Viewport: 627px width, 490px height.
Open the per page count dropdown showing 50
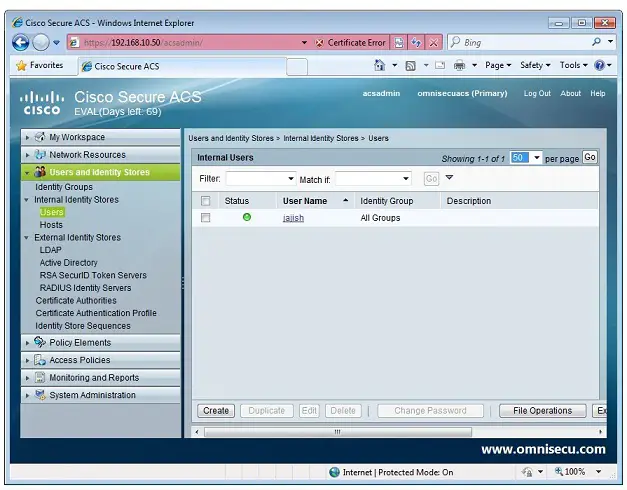pos(526,158)
